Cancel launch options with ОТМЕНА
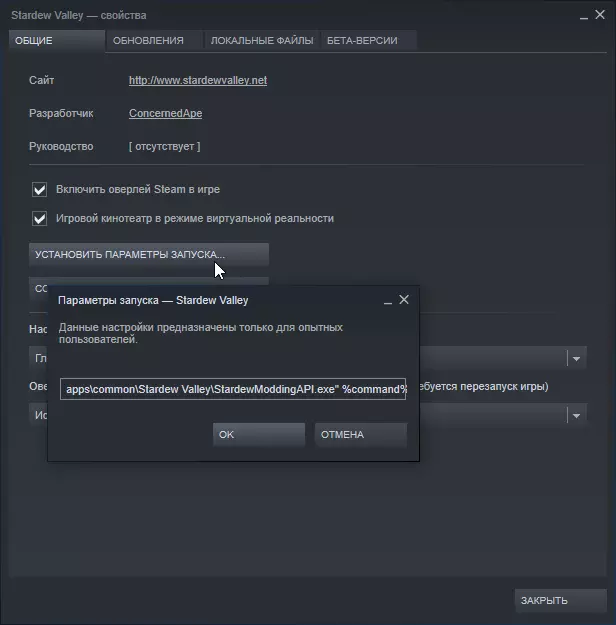This screenshot has width=616, height=625. point(361,434)
